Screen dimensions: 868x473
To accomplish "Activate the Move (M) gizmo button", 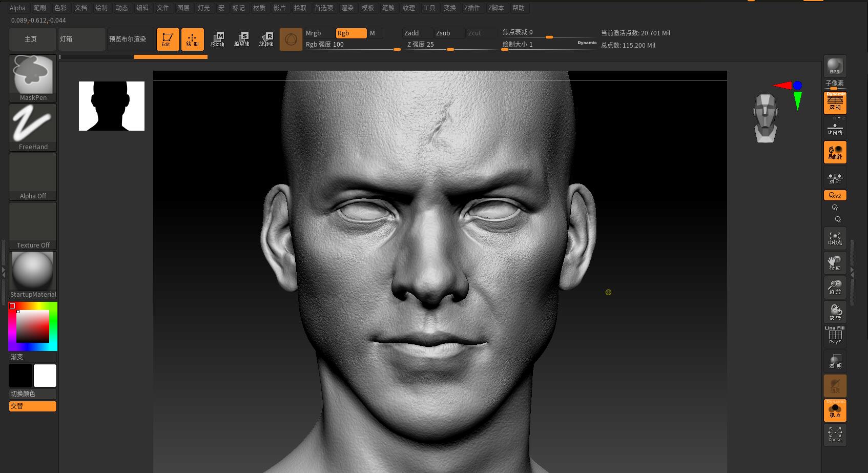I will click(x=217, y=39).
